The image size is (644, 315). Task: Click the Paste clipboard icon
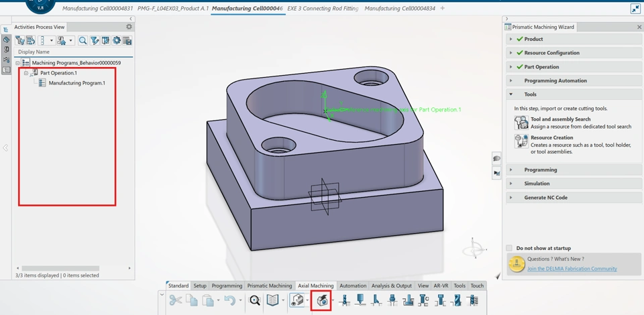(x=208, y=301)
